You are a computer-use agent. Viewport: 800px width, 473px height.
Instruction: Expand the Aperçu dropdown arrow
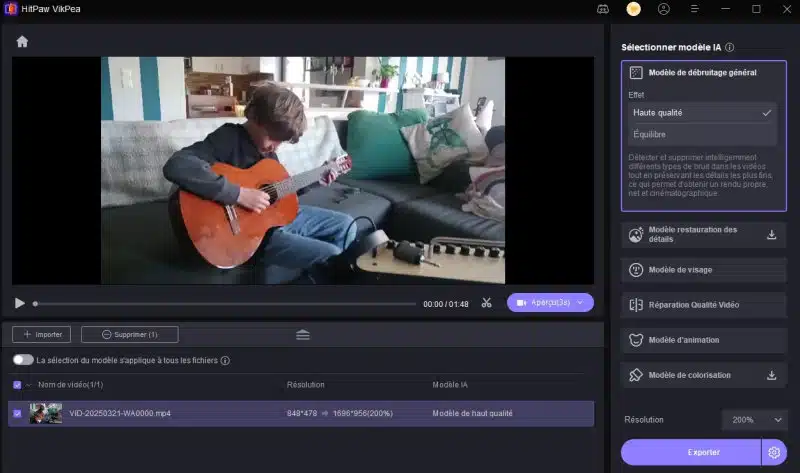tap(580, 303)
